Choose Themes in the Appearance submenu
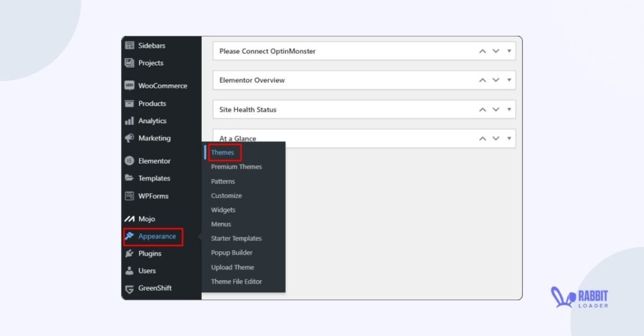644x336 pixels. click(223, 152)
